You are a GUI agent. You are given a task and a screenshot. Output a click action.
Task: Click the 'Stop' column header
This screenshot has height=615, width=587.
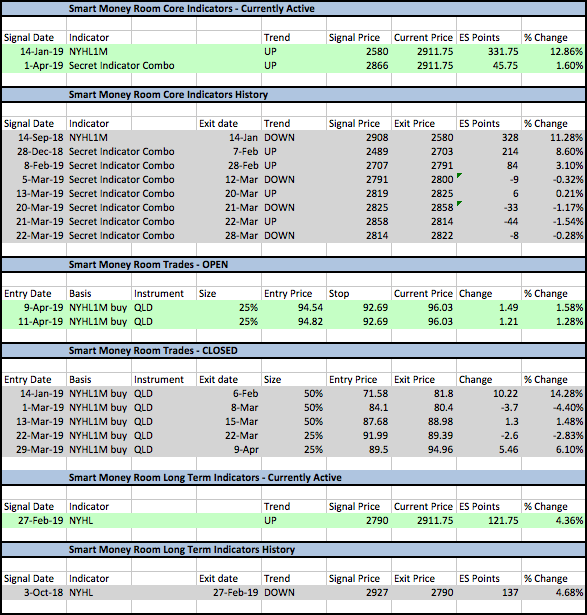339,294
